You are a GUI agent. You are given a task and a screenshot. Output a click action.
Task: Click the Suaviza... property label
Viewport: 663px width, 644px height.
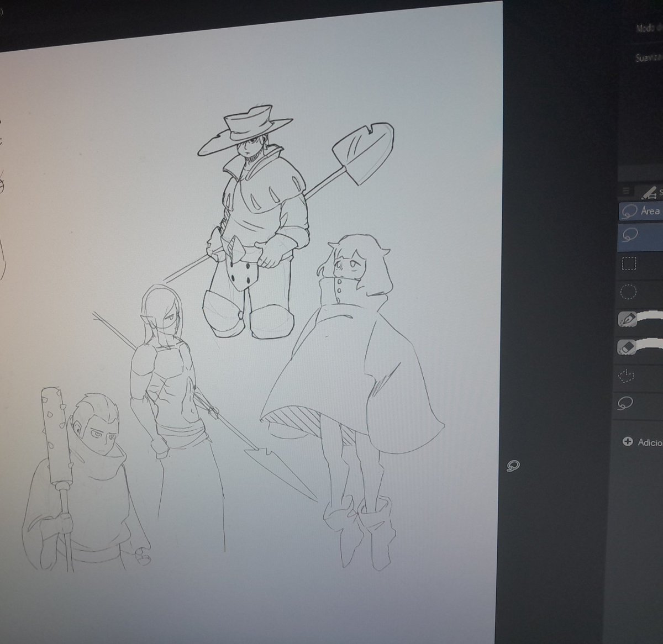pos(649,57)
